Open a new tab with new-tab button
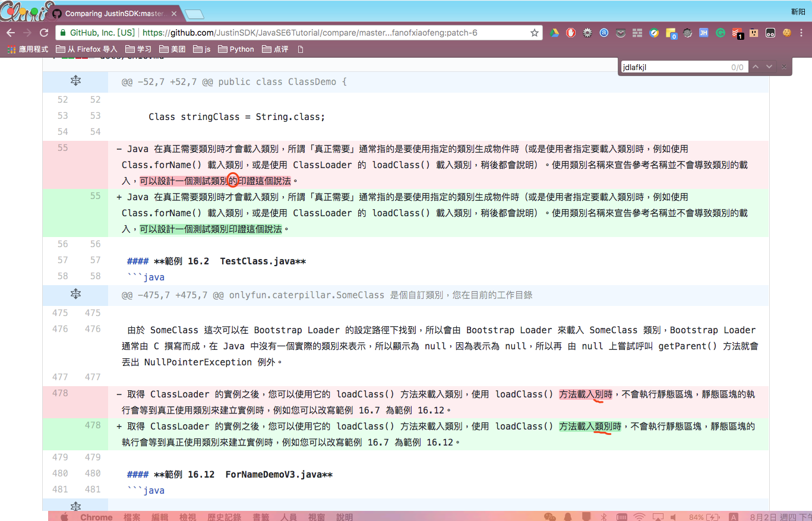 pos(194,14)
